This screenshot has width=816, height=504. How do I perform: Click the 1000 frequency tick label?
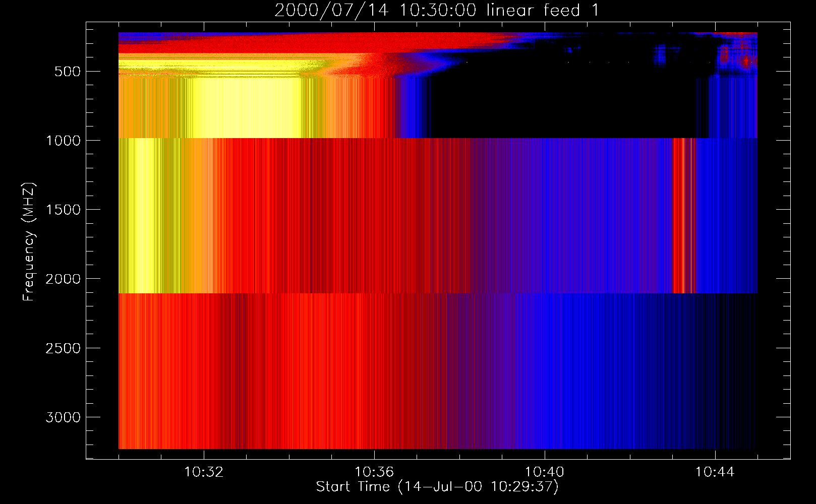tap(63, 141)
